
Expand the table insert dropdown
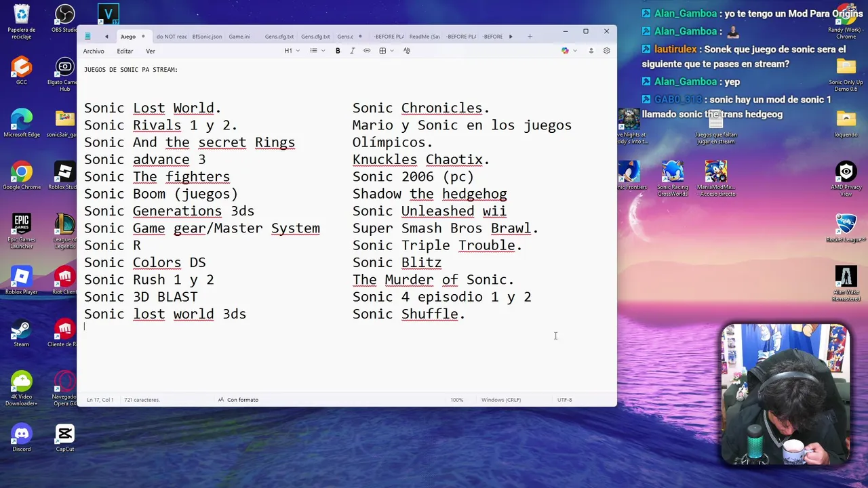386,51
